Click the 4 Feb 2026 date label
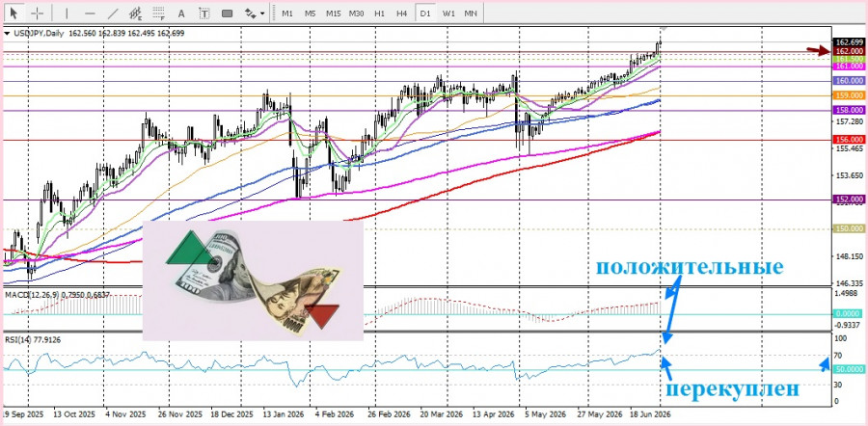 coord(334,413)
